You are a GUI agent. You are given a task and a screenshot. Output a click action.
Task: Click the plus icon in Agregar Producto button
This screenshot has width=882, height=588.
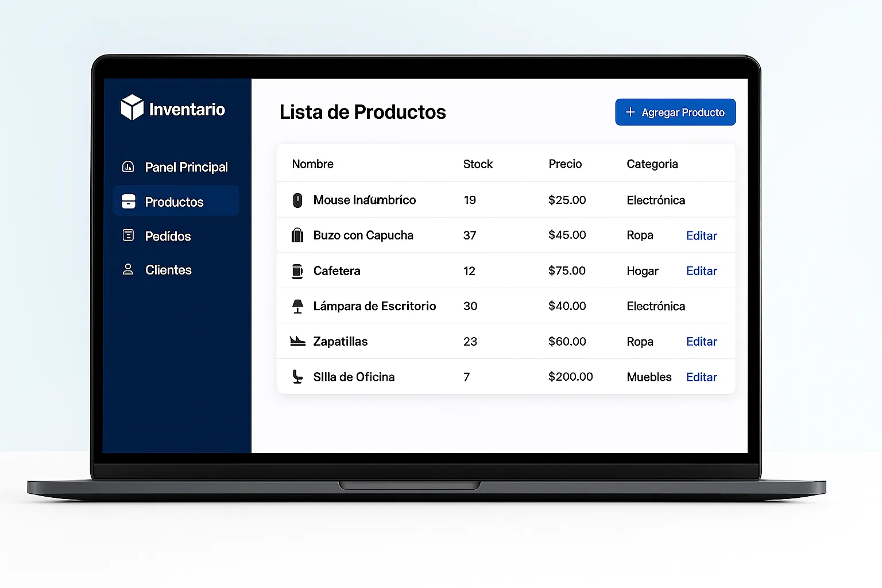pos(630,112)
